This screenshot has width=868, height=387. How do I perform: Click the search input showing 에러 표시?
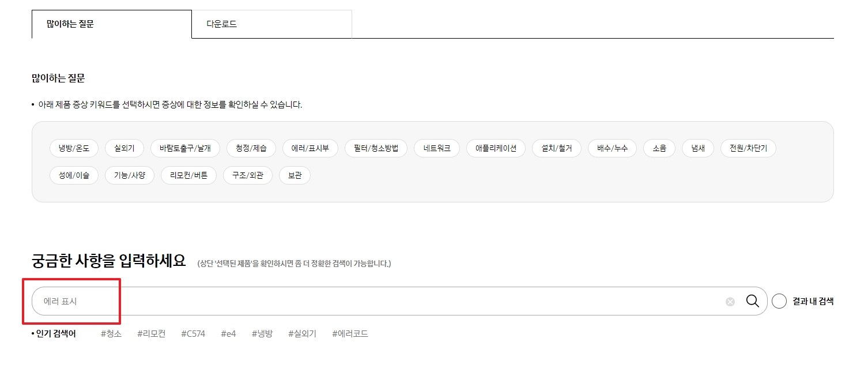(231, 300)
